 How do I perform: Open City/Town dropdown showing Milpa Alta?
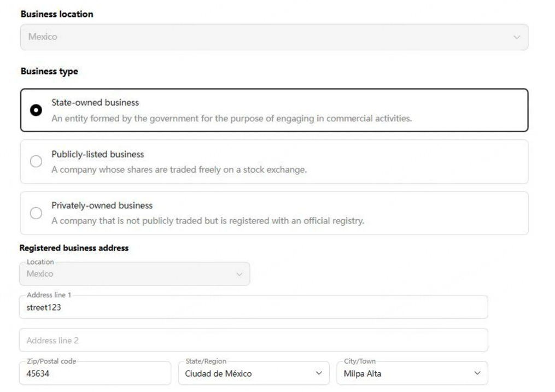pyautogui.click(x=412, y=373)
